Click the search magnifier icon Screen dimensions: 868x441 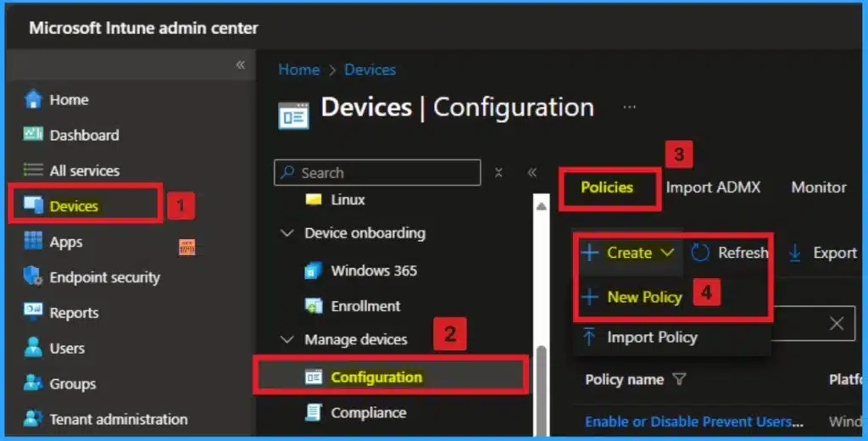point(287,172)
